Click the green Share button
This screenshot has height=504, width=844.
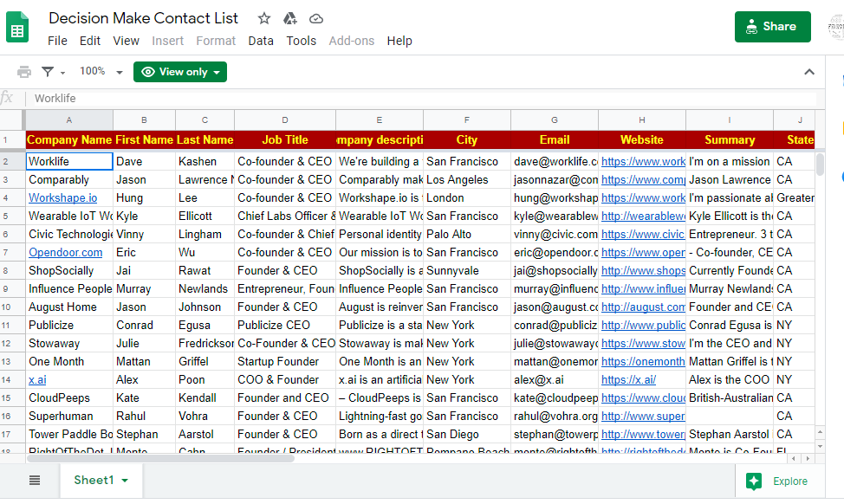(x=772, y=27)
